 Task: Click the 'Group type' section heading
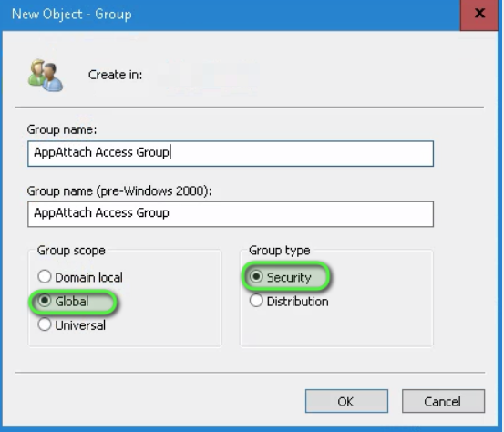click(279, 251)
